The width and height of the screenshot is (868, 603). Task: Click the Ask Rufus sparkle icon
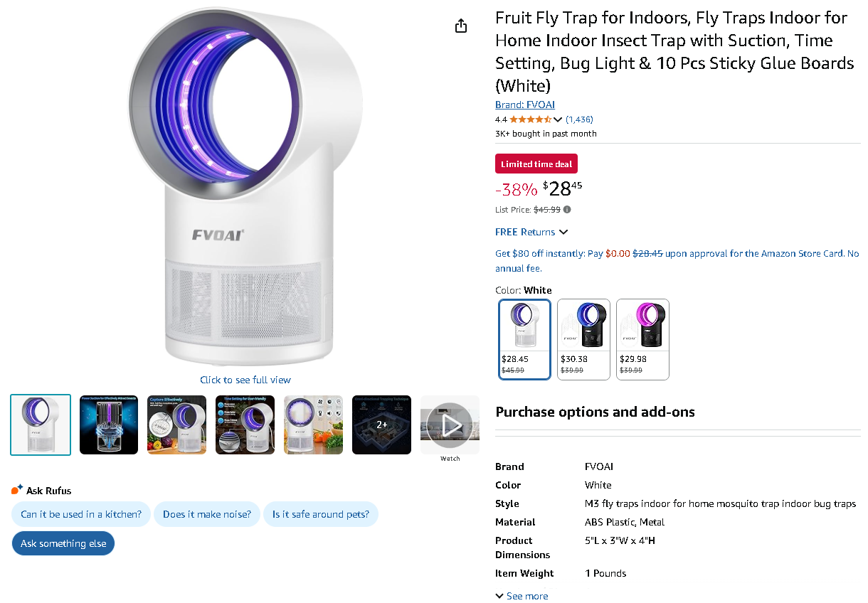point(17,490)
